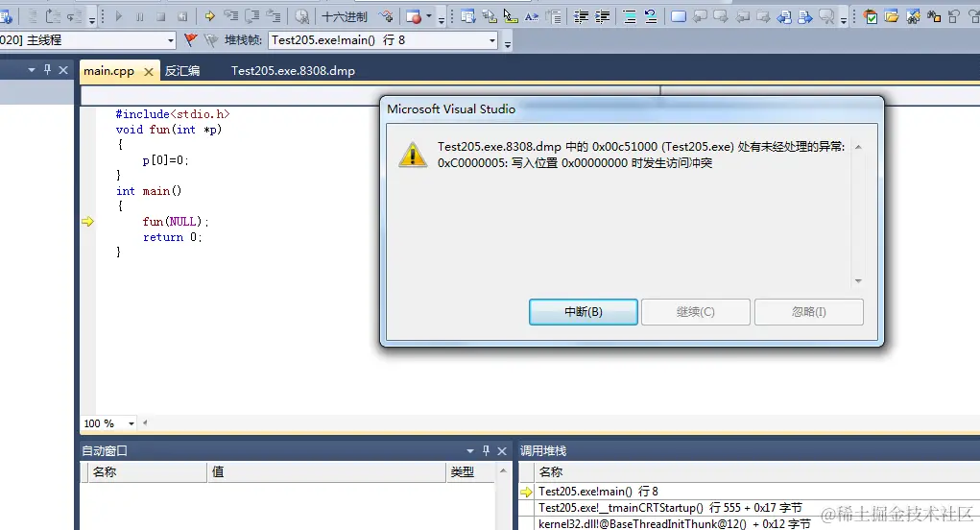Click the uncomment selected lines icon
This screenshot has width=980, height=530.
coord(651,17)
